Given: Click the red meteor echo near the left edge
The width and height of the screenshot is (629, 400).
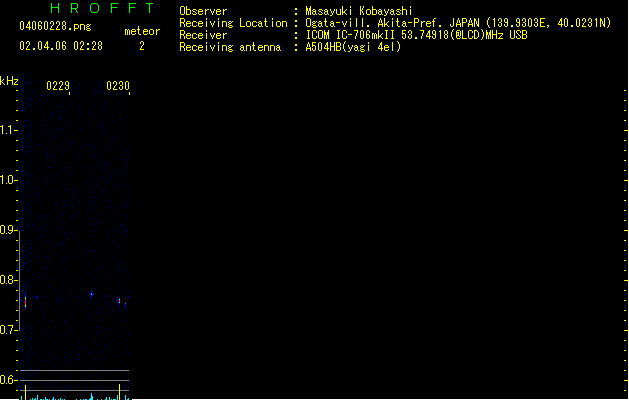Looking at the screenshot, I should 26,300.
